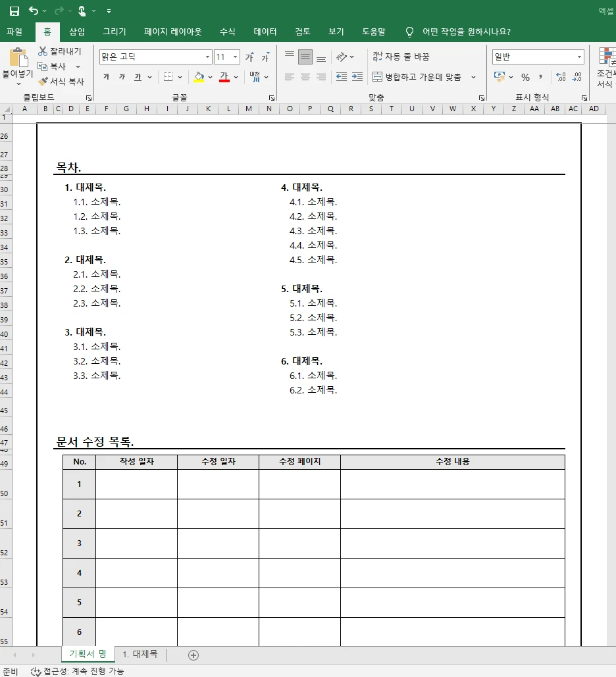Switch to 페이지 레이아웃 tab

[173, 32]
